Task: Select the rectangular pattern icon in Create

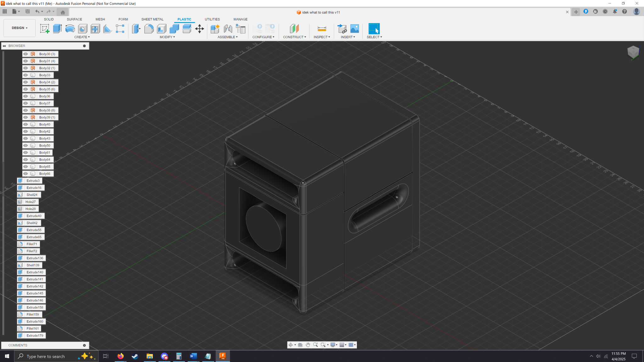Action: point(120,29)
